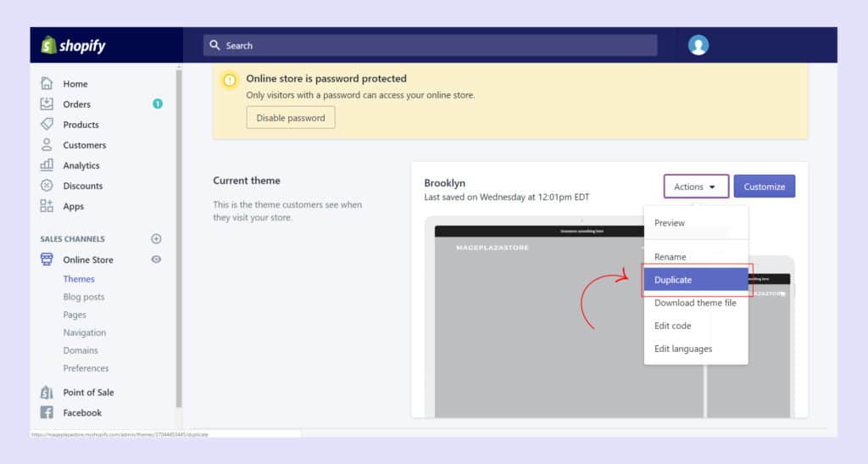View online store via eye icon

click(156, 259)
